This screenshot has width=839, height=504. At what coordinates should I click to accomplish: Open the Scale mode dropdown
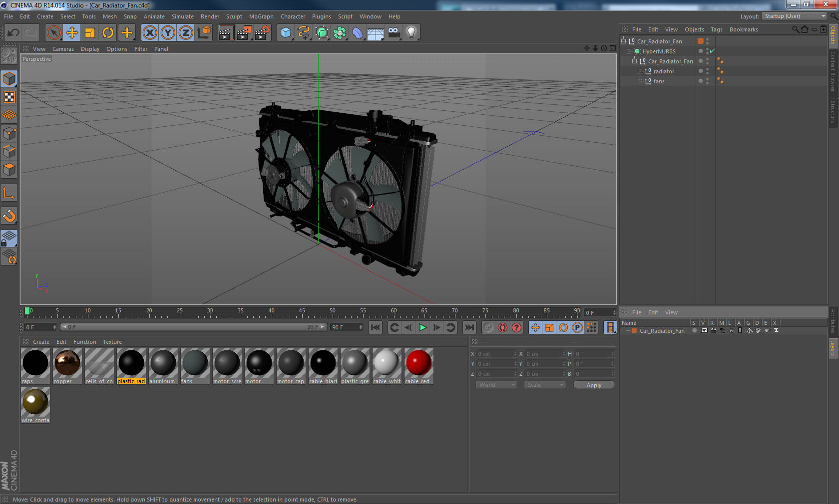pyautogui.click(x=545, y=385)
